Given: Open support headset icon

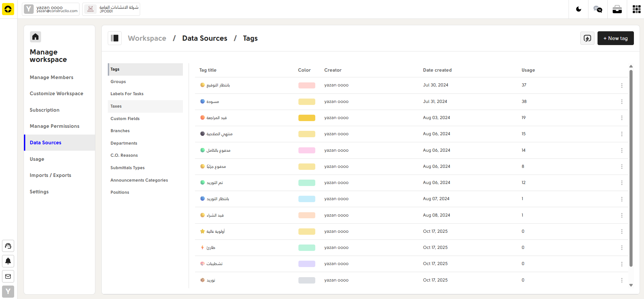Looking at the screenshot, I should (8, 246).
